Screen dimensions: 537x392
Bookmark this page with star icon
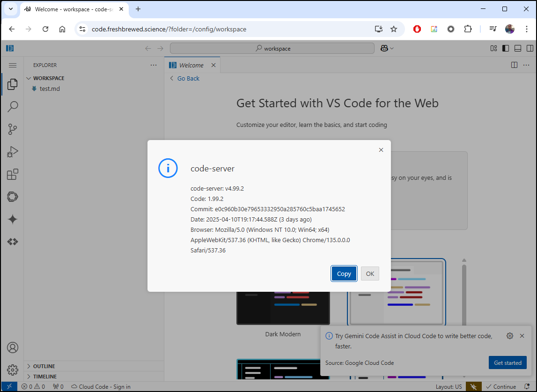pos(393,29)
